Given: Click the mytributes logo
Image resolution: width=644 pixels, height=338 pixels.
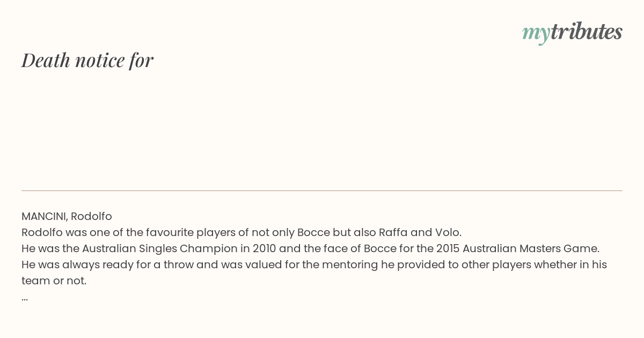Looking at the screenshot, I should [572, 32].
